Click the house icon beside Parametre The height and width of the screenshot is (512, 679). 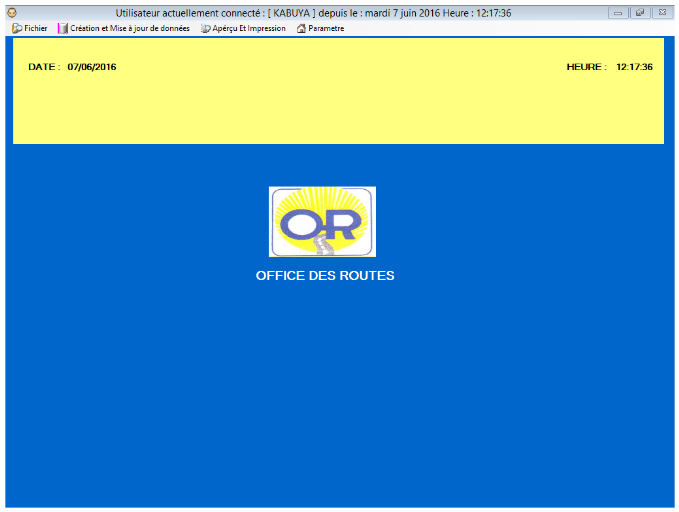(x=301, y=29)
